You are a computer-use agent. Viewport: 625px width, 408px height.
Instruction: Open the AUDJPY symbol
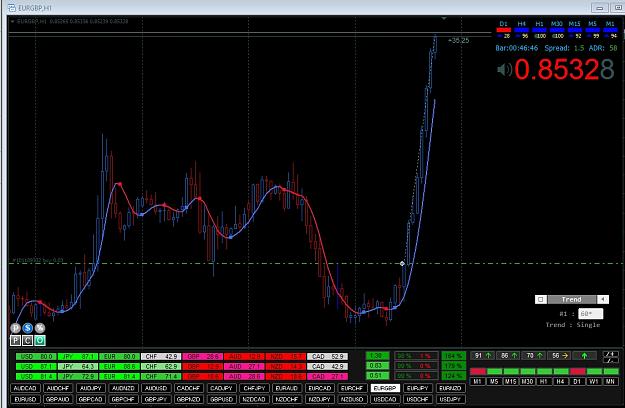[90, 388]
